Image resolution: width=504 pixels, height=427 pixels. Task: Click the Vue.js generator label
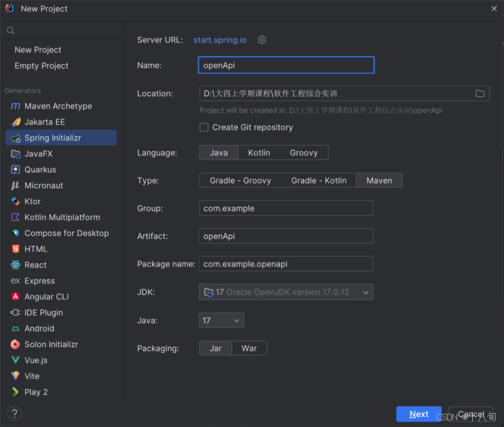click(x=36, y=360)
